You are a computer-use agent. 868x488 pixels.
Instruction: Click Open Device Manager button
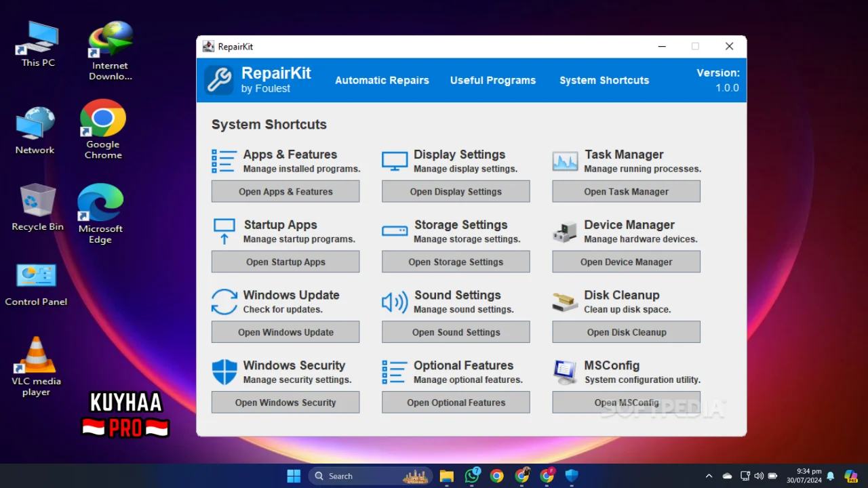626,262
